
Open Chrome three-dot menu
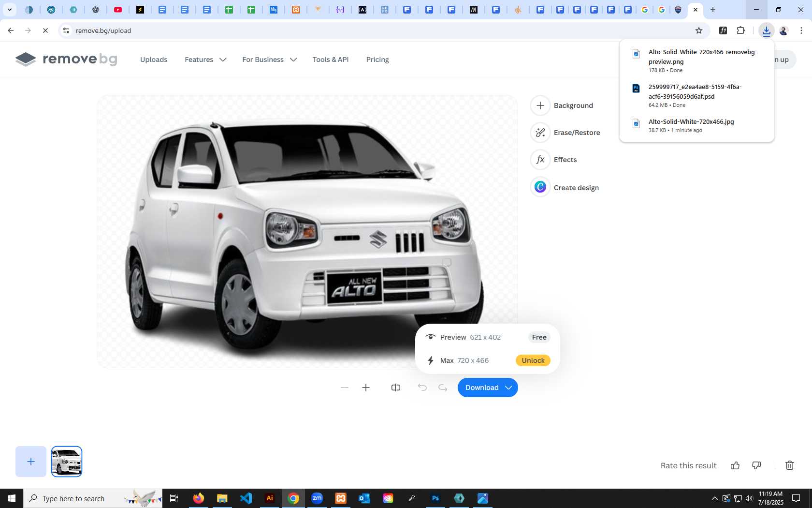[801, 30]
